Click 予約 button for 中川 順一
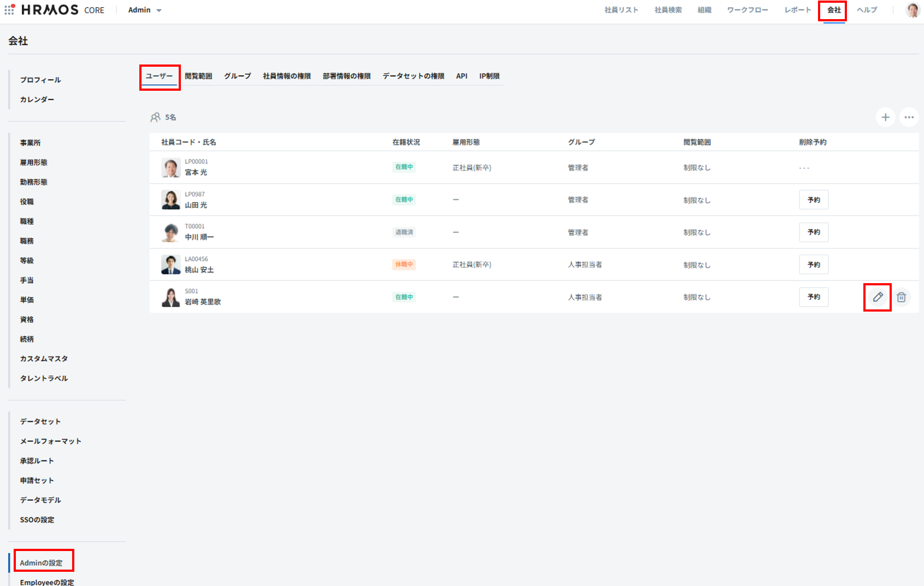Image resolution: width=924 pixels, height=586 pixels. point(814,232)
